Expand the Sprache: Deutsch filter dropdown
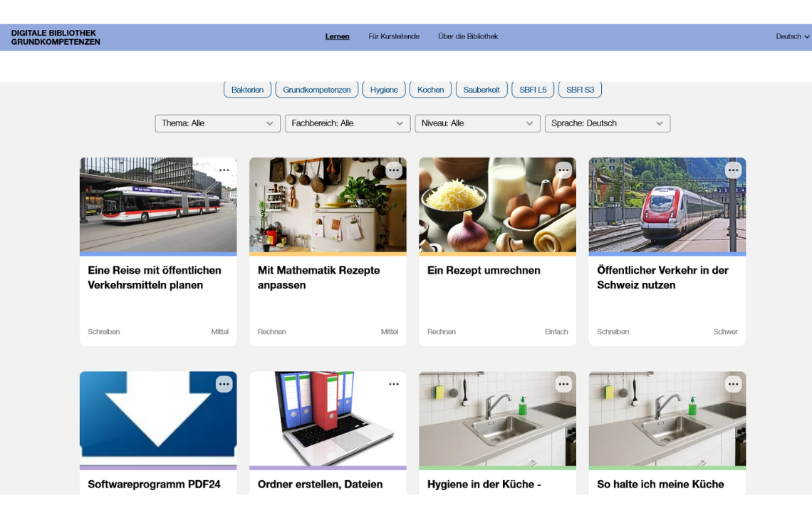812x513 pixels. [x=608, y=123]
